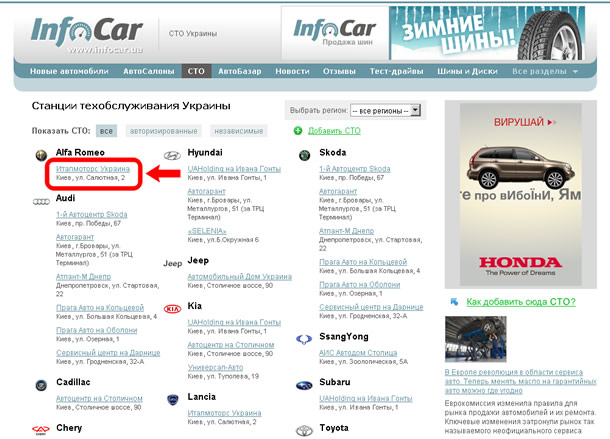Open Автомобильный Дом Украина link
610x439 pixels.
pos(239,277)
